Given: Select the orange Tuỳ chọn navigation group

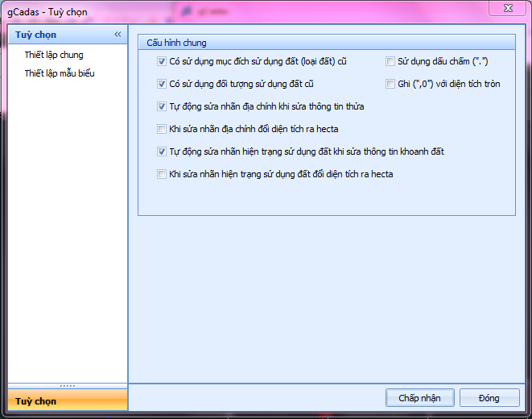Looking at the screenshot, I should (68, 400).
